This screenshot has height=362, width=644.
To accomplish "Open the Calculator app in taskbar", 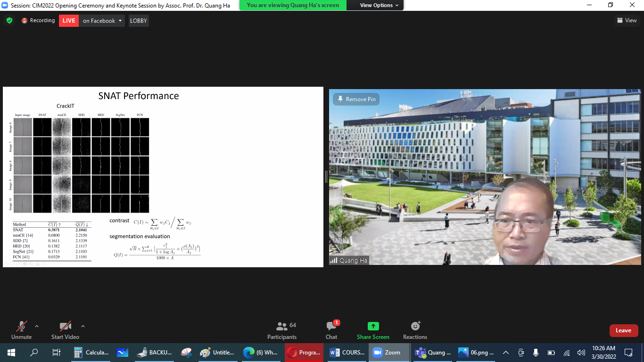I will coord(91,353).
